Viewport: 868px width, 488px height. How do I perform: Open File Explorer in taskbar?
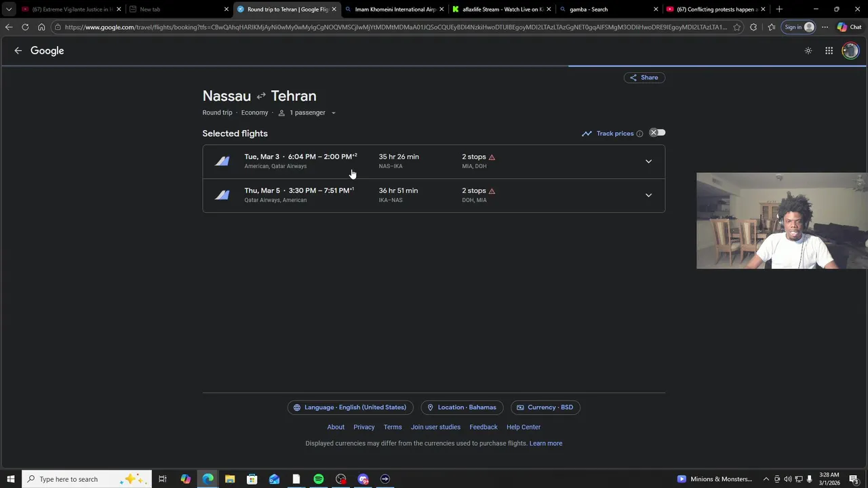pos(230,479)
